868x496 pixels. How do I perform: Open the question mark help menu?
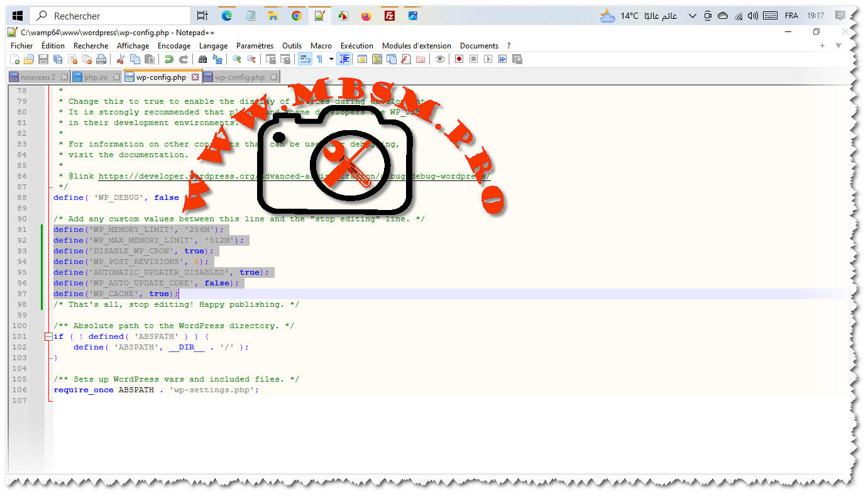pos(508,46)
